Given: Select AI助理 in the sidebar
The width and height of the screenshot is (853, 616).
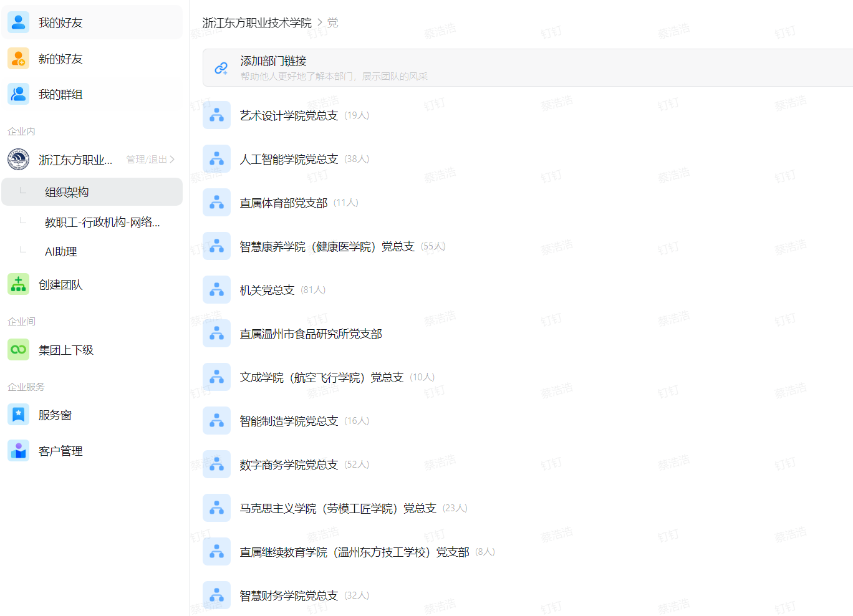Looking at the screenshot, I should [61, 251].
